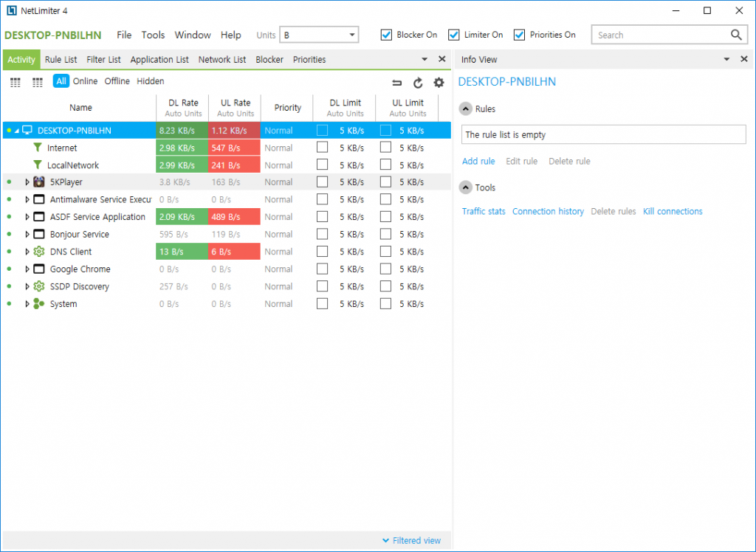Collapse the Rules section
The image size is (756, 552).
coord(465,109)
